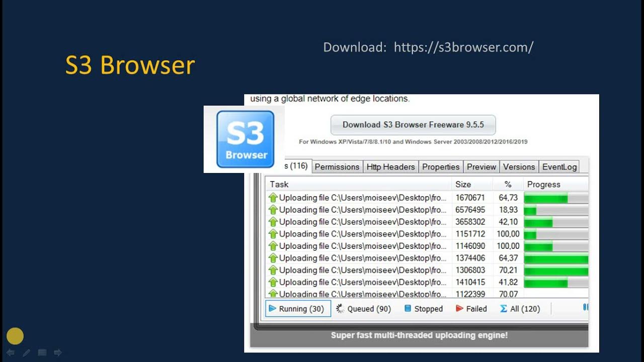Open the Versions tab
644x362 pixels.
coord(519,167)
